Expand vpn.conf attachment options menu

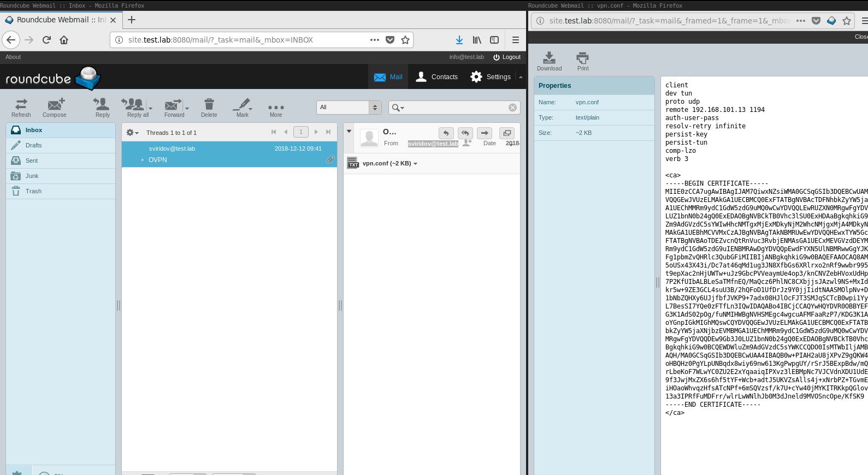click(x=416, y=164)
